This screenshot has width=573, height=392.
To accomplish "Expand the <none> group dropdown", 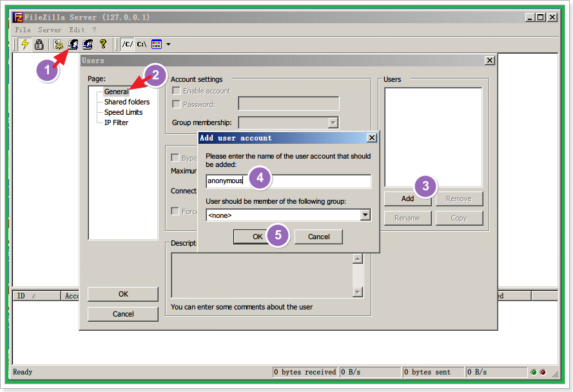I will 365,215.
